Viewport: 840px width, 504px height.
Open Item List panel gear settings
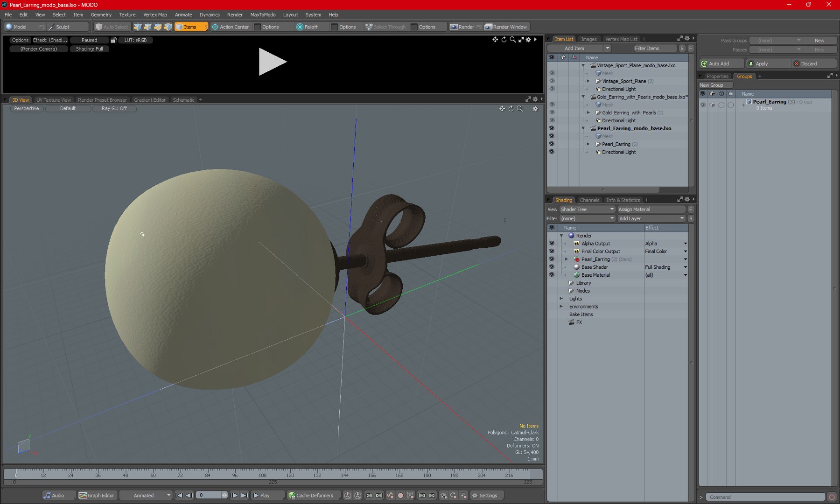click(687, 39)
